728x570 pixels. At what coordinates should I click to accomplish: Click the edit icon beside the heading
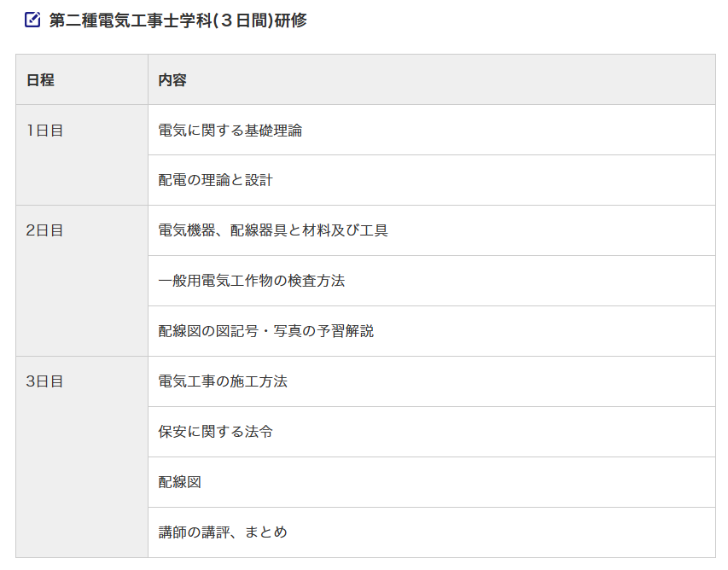coord(32,20)
